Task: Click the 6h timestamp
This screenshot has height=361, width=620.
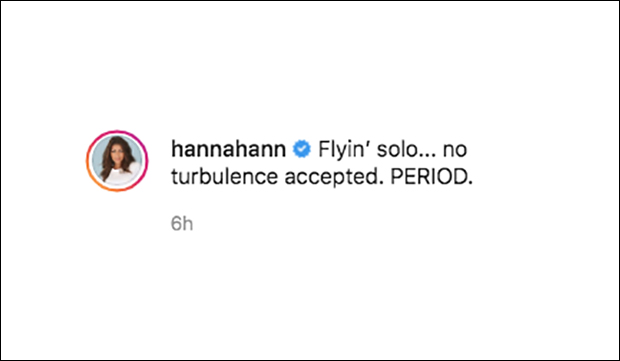Action: click(182, 223)
